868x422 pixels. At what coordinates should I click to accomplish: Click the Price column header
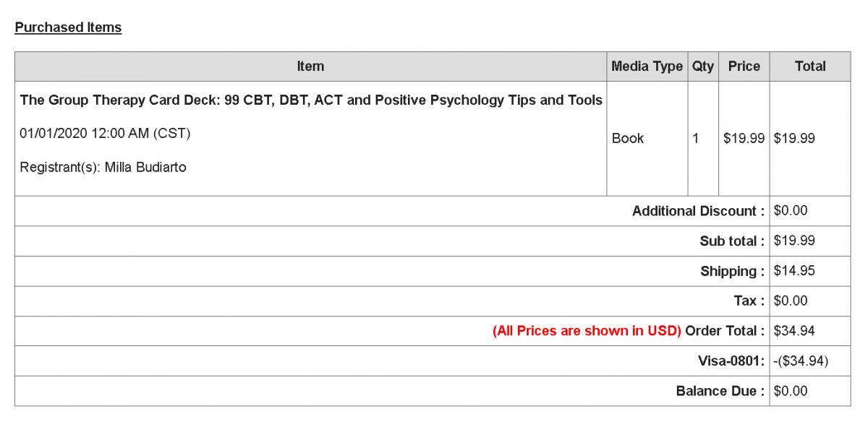pyautogui.click(x=744, y=66)
